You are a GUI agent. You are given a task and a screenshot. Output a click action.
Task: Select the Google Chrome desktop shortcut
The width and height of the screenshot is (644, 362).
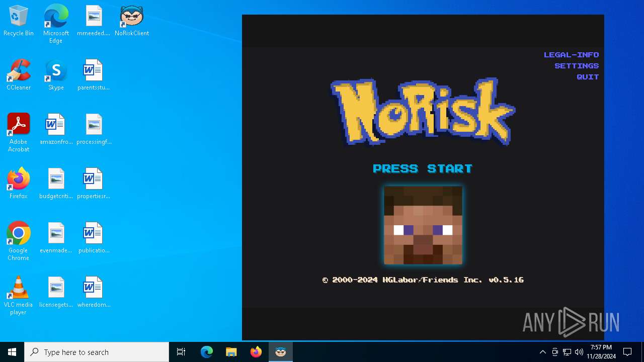pyautogui.click(x=19, y=241)
